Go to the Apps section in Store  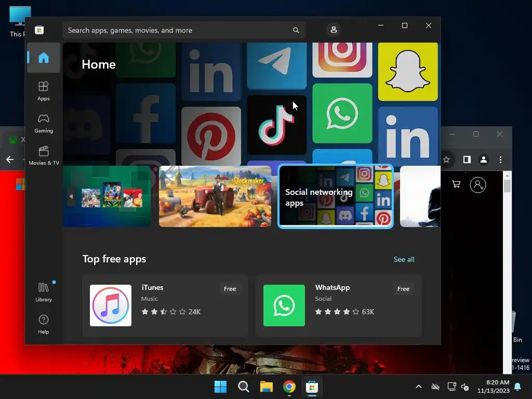click(44, 91)
